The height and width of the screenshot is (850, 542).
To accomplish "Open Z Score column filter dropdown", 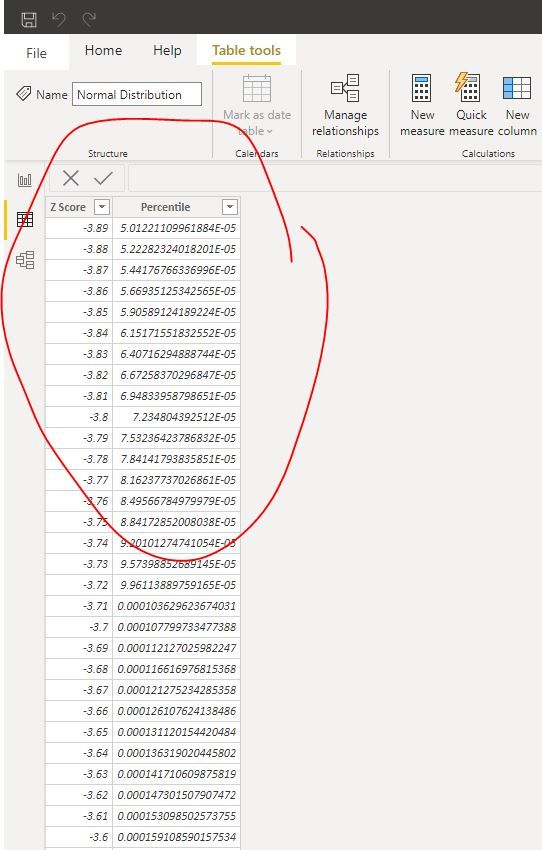I will (102, 207).
